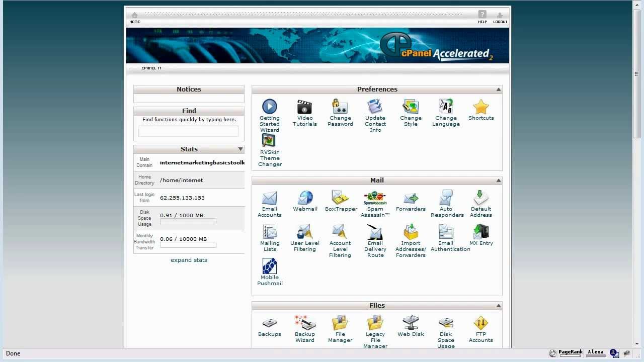Open Auto Responders
Image resolution: width=644 pixels, height=362 pixels.
coord(447,204)
